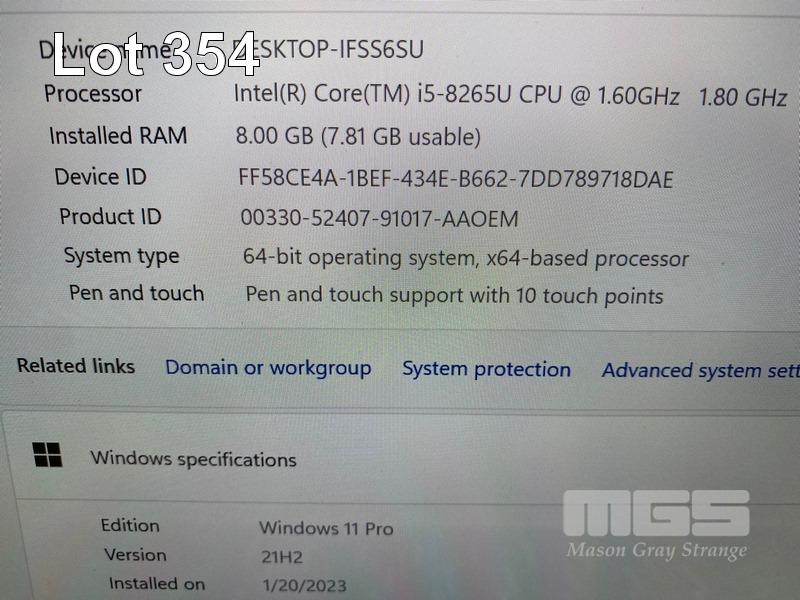The image size is (800, 600).
Task: Open the System protection link
Action: tap(486, 370)
